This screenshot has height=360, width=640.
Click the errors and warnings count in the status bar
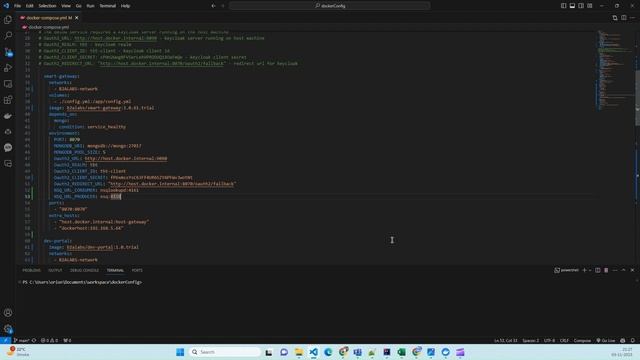(49, 340)
